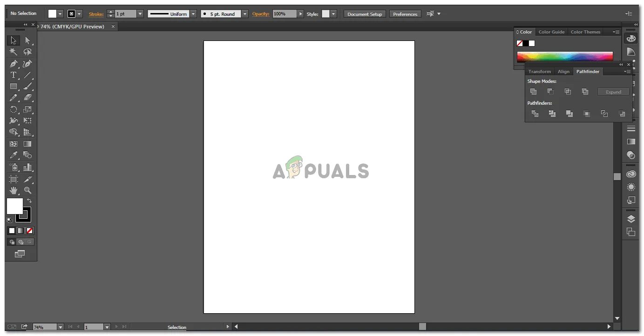Open the artboard navigation dropdown
This screenshot has width=644, height=336.
pyautogui.click(x=107, y=327)
